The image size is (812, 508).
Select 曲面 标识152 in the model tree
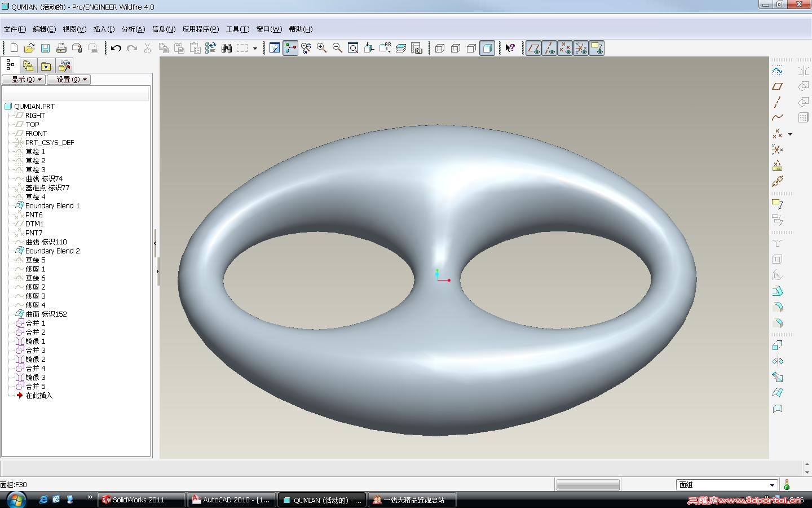click(46, 314)
